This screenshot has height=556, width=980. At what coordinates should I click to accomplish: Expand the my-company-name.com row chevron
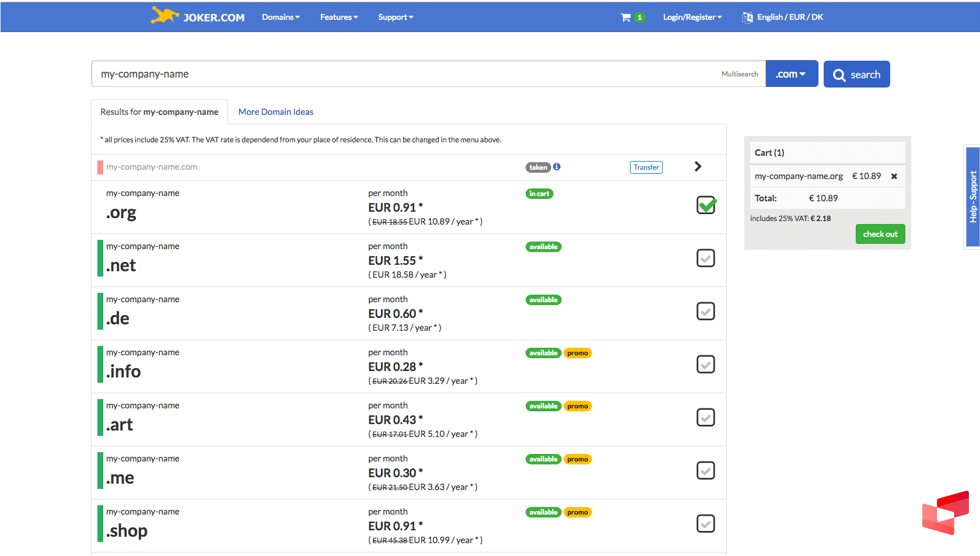tap(698, 167)
